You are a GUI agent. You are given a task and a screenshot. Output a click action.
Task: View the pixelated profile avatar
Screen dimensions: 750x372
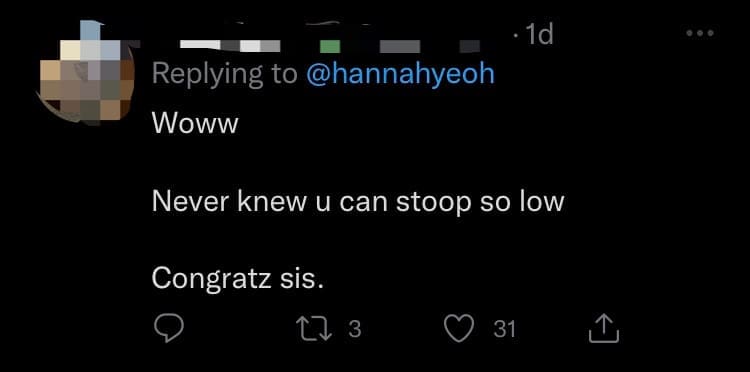point(86,72)
